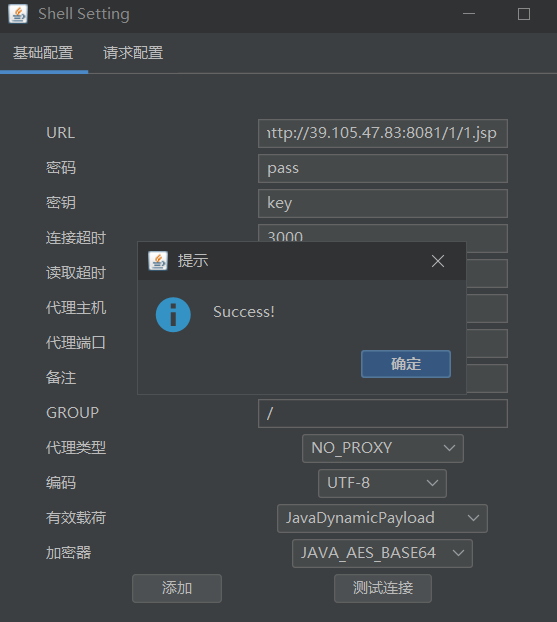Click the 密钥 field containing key
Viewport: 557px width, 622px height.
(382, 203)
